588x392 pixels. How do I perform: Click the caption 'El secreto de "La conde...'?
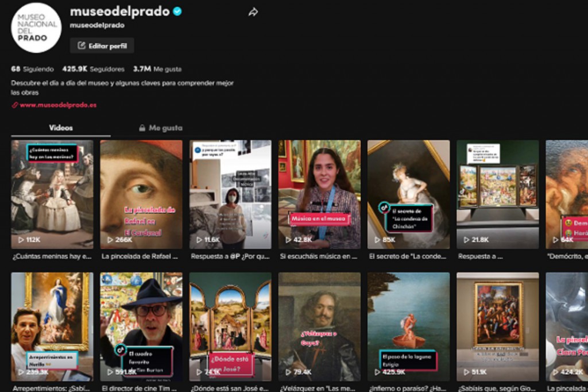408,256
